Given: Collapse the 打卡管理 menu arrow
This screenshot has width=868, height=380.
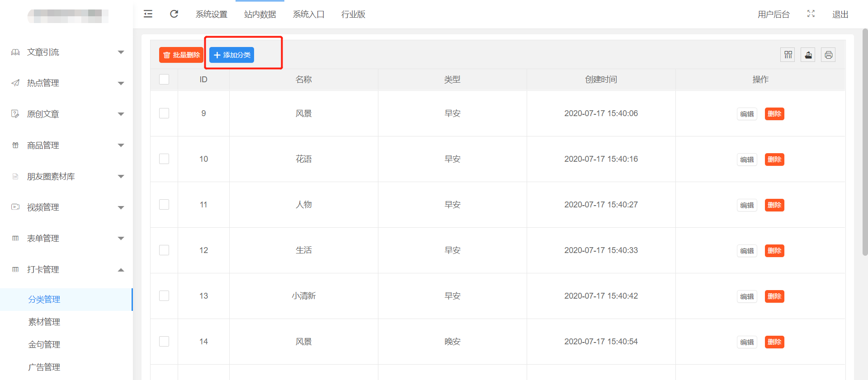Looking at the screenshot, I should tap(121, 270).
